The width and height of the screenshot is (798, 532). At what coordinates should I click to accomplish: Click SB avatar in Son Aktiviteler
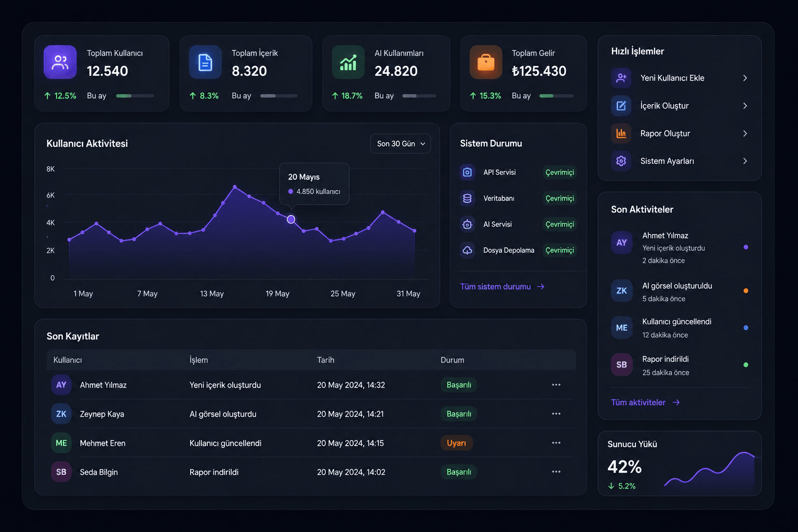coord(622,365)
